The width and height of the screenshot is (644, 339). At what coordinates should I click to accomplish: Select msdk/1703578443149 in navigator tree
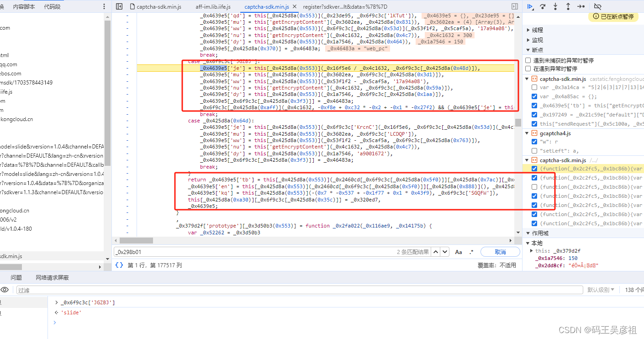pos(26,83)
